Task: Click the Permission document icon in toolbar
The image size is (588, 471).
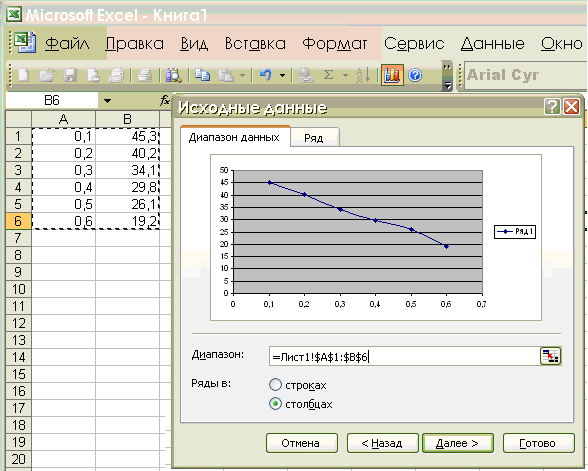Action: [x=93, y=75]
